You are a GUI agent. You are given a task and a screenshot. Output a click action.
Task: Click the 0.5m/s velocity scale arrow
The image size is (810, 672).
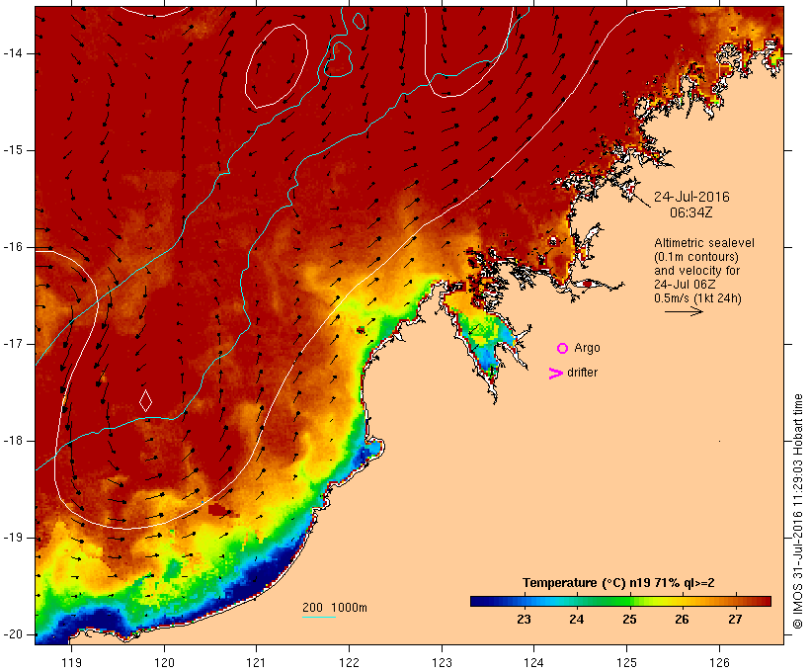point(684,311)
